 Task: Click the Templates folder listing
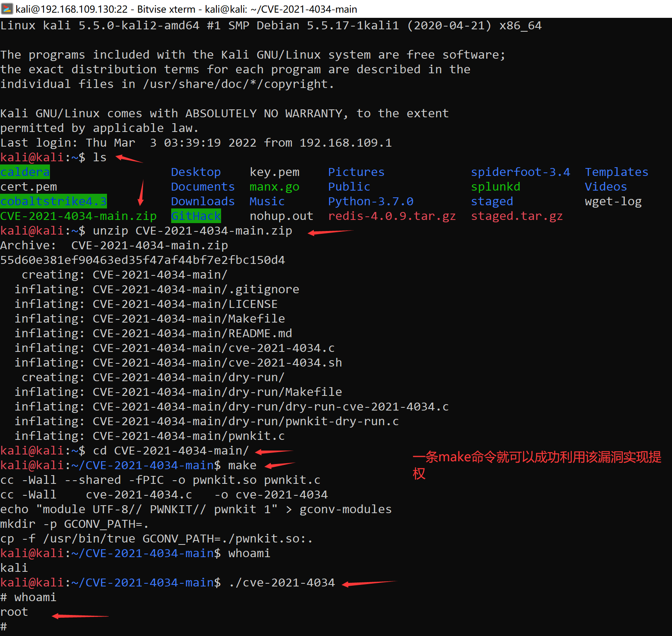click(617, 172)
